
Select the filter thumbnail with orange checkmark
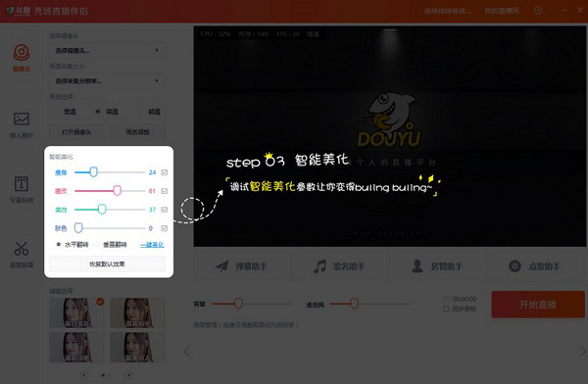click(x=76, y=312)
